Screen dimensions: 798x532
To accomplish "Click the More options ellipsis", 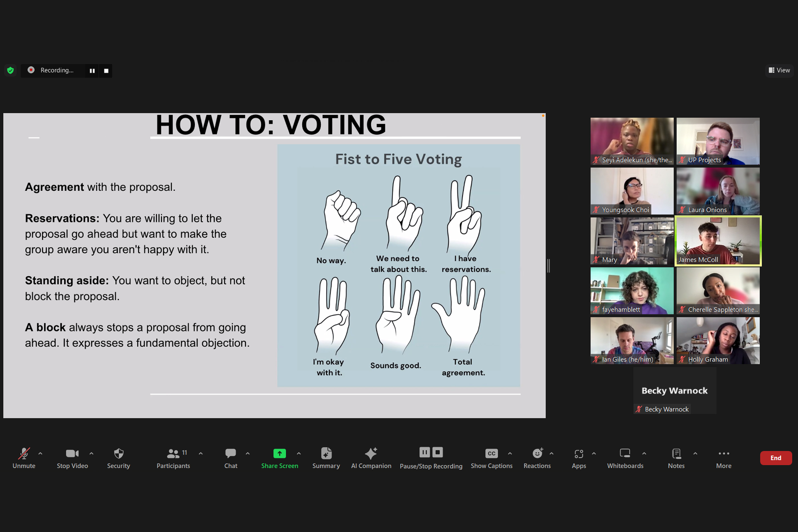I will pyautogui.click(x=723, y=454).
